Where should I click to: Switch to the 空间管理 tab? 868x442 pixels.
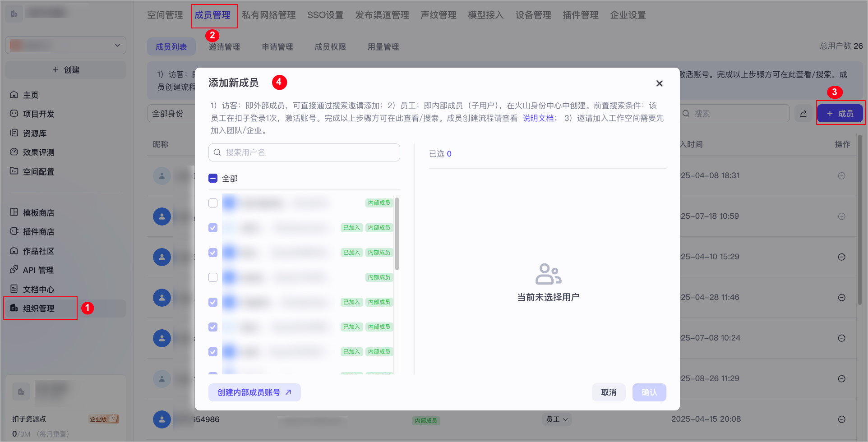click(165, 15)
